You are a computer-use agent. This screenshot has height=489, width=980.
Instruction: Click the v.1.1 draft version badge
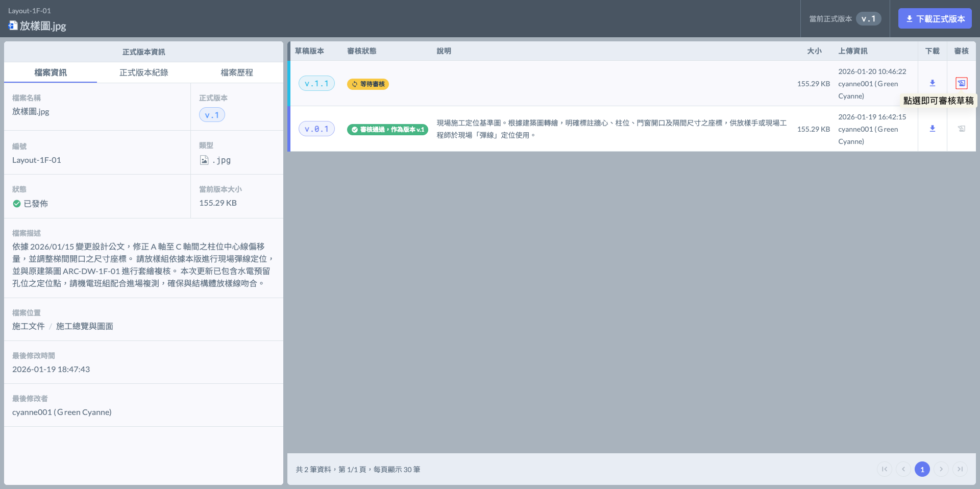pos(316,84)
